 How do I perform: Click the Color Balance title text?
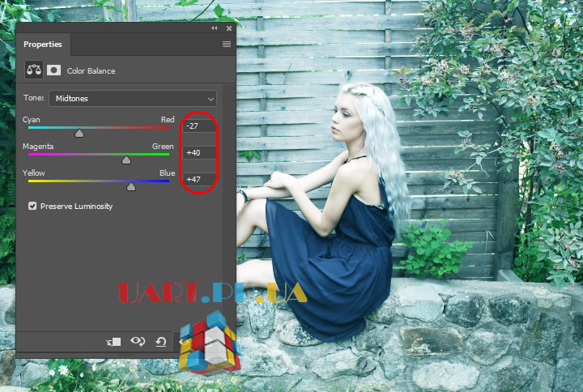pos(91,71)
